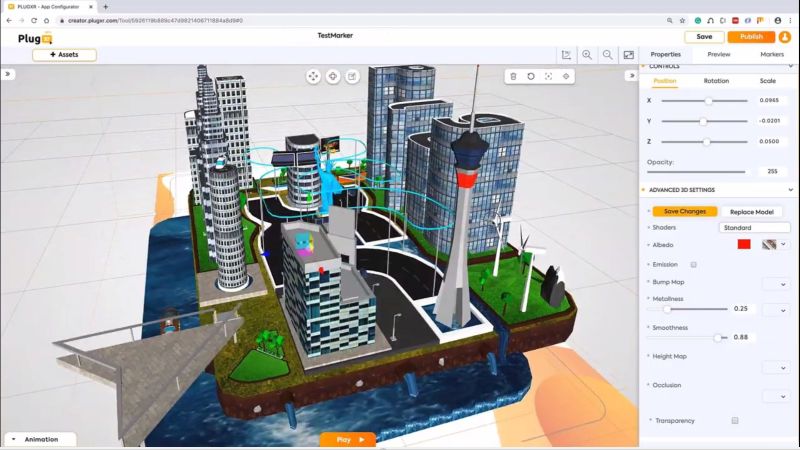The width and height of the screenshot is (800, 450).
Task: Click the Publish button
Action: tap(751, 37)
